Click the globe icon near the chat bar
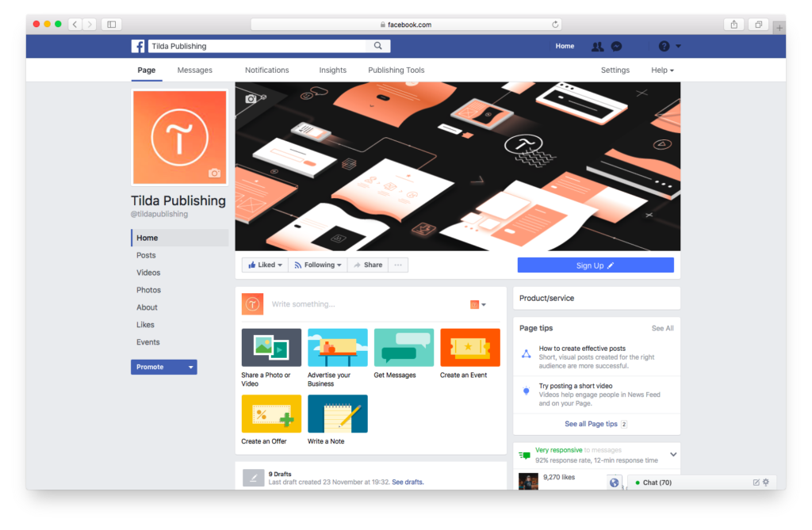Viewport: 812px width, 530px height. [615, 482]
